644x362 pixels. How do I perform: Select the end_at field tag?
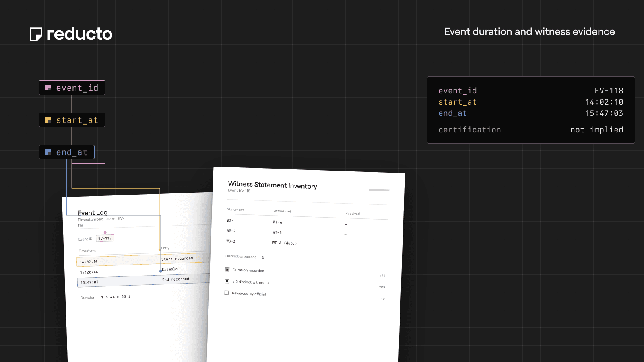tap(66, 152)
